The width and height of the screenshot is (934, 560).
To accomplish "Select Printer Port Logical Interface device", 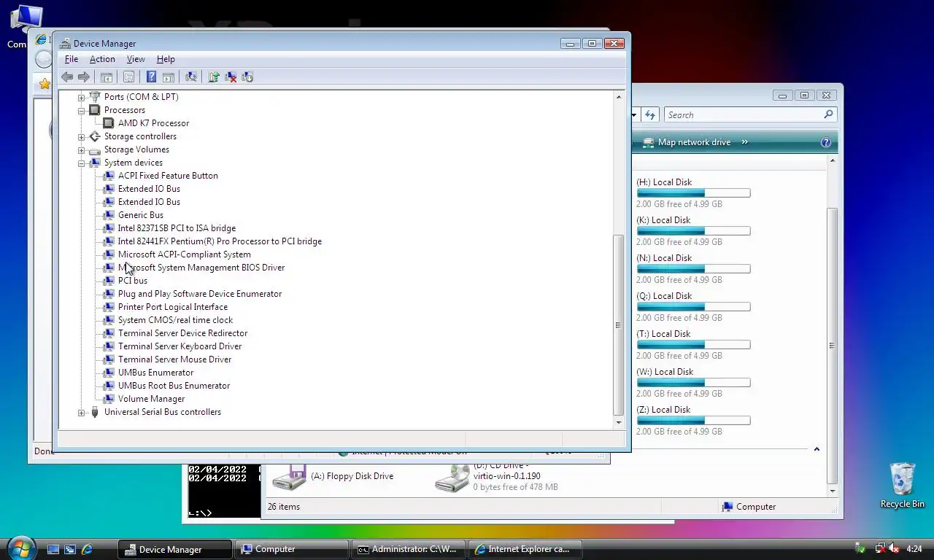I will coord(172,307).
